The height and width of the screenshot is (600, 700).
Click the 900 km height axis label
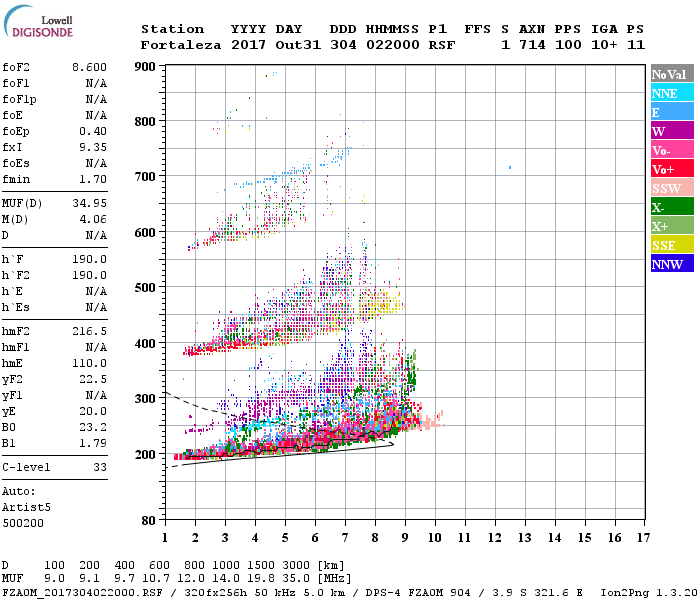[x=145, y=67]
